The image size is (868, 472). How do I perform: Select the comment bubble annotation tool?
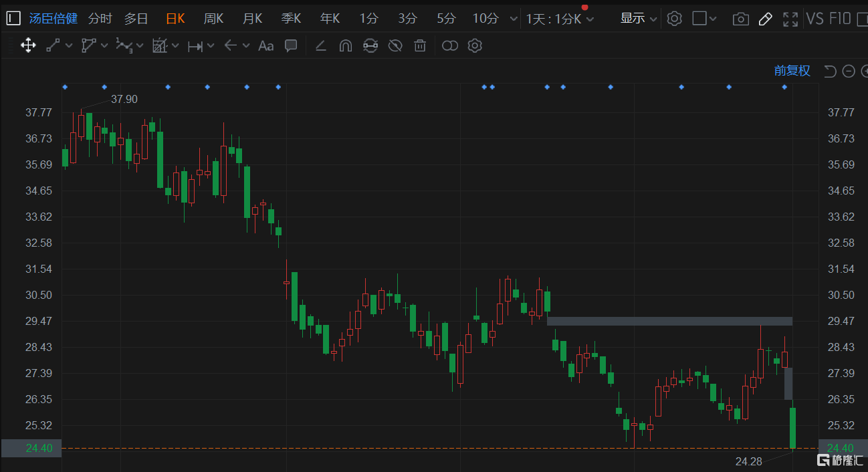point(291,45)
